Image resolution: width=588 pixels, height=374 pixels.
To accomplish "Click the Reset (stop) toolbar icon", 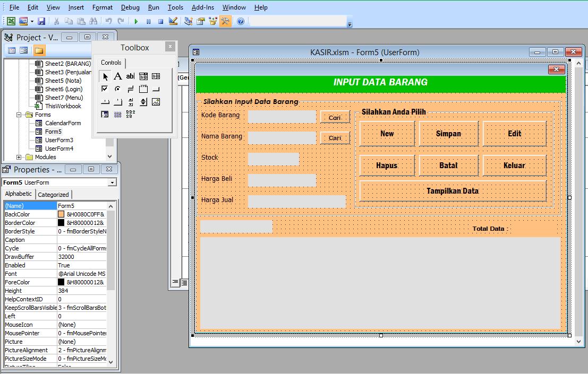I will coord(162,21).
